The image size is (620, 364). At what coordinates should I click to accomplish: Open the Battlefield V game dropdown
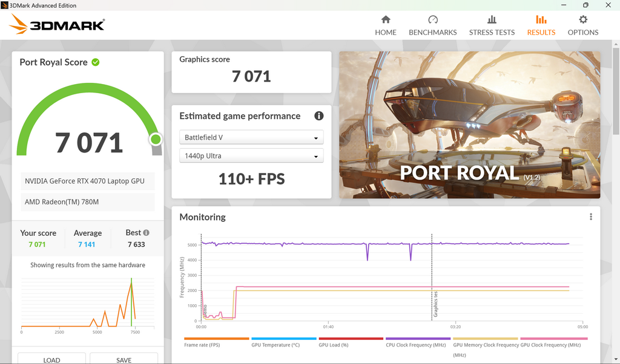point(251,137)
